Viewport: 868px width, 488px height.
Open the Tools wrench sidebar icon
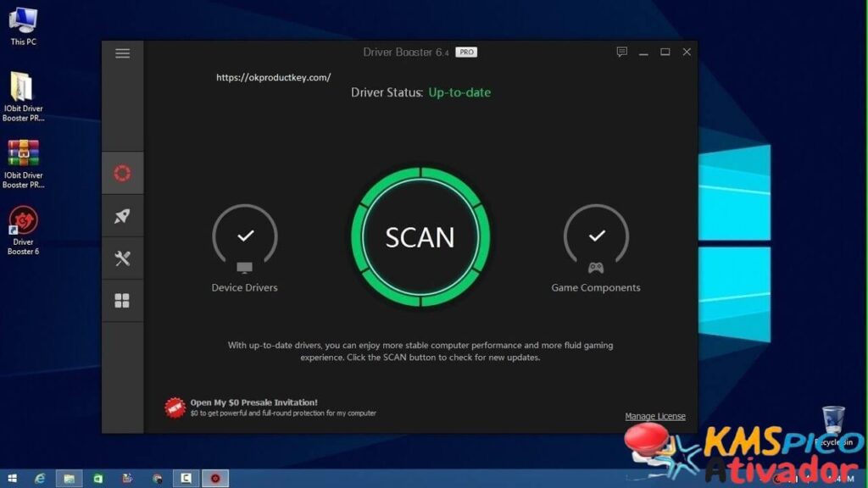tap(122, 258)
